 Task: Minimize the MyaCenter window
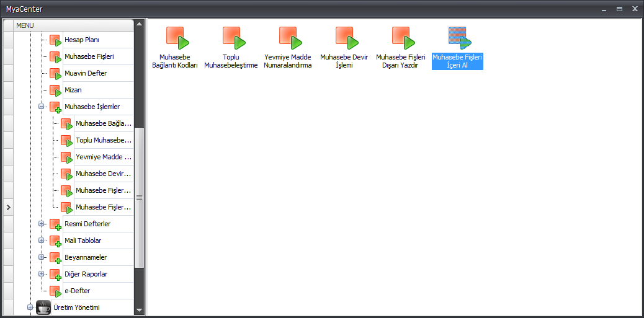pyautogui.click(x=604, y=9)
